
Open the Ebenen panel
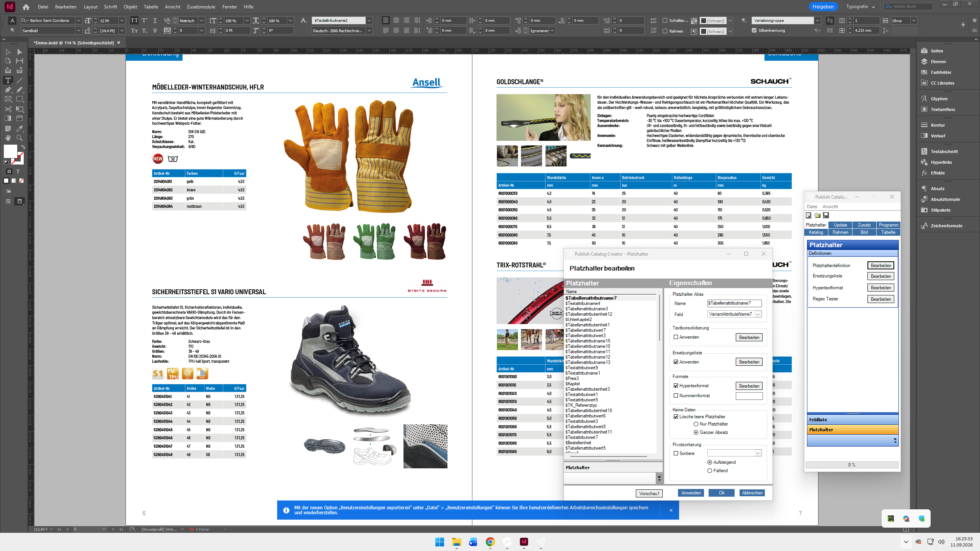coord(938,62)
